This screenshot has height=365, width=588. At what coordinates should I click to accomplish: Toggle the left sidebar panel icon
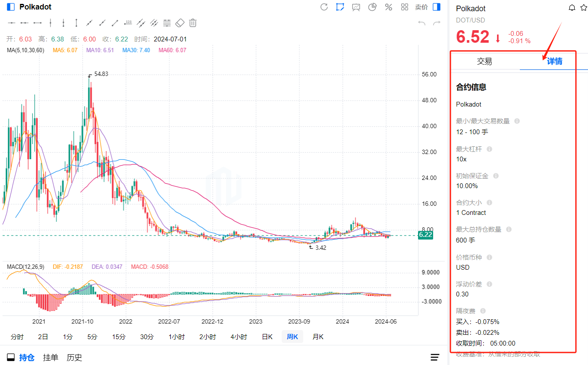click(11, 7)
